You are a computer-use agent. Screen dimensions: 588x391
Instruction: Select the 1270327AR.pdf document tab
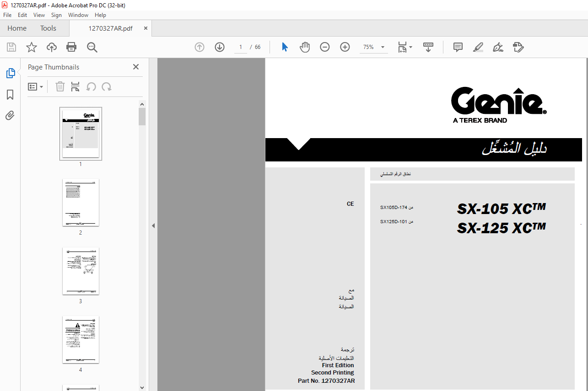pos(110,28)
